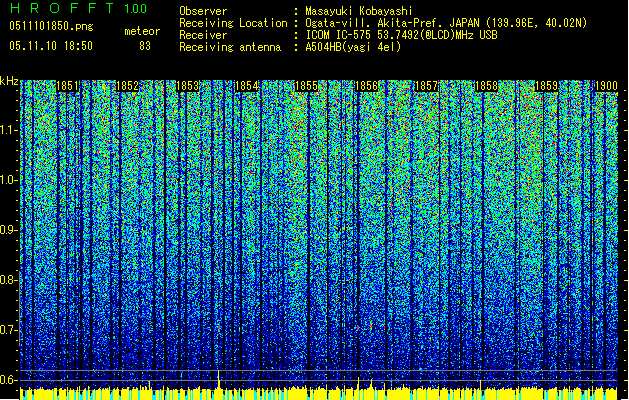Click the 1900 time marker
Image resolution: width=629 pixels, height=400 pixels.
pyautogui.click(x=605, y=87)
